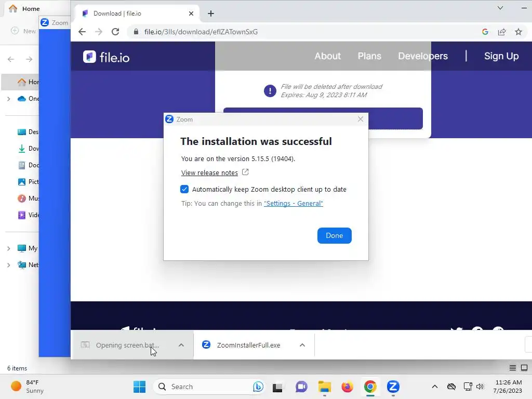Click the taskbar Search box
The width and height of the screenshot is (532, 399).
click(x=208, y=387)
